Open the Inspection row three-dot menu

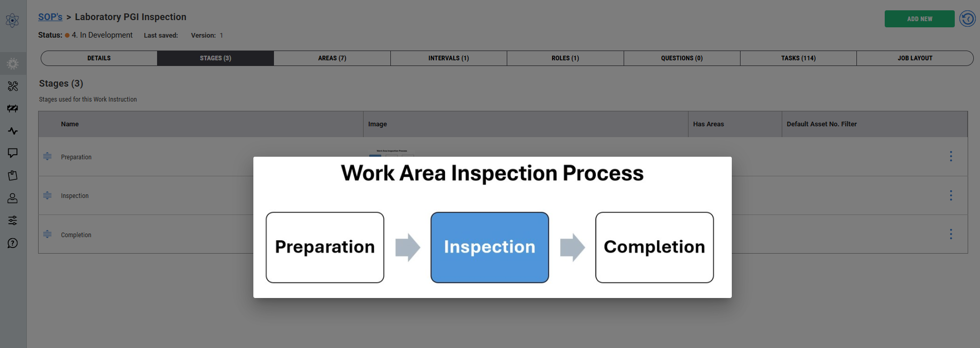[x=951, y=195]
